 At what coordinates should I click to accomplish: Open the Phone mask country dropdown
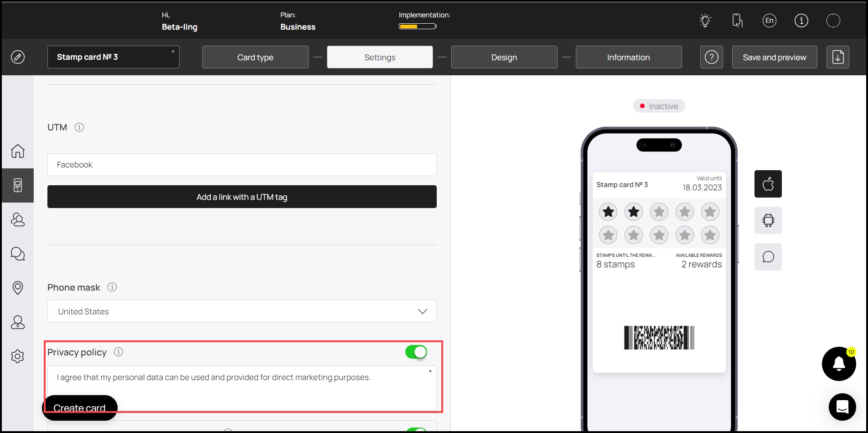point(242,311)
